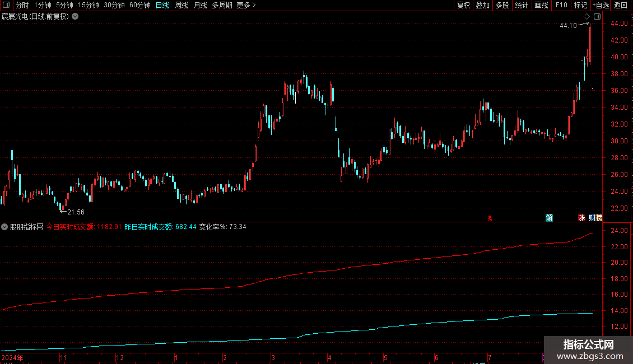
Task: Add stock via +自选 button
Action: point(601,5)
